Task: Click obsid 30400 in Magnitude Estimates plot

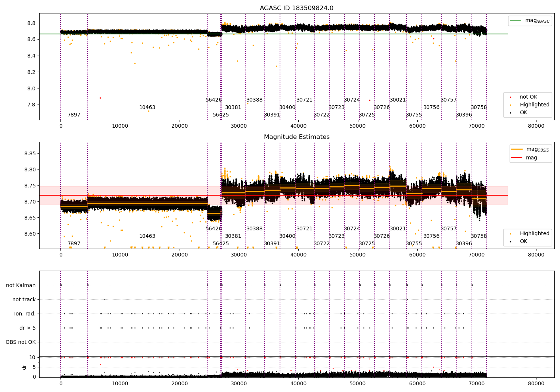Action: point(287,236)
